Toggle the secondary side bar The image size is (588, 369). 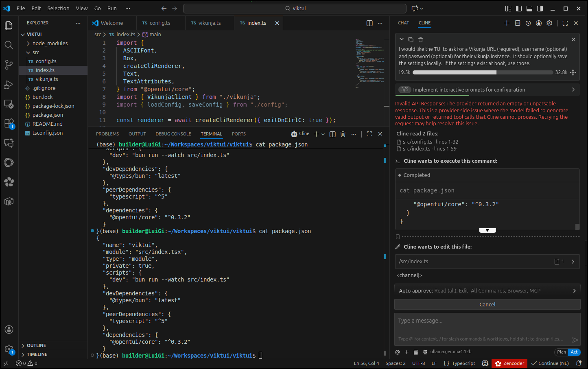[x=540, y=8]
